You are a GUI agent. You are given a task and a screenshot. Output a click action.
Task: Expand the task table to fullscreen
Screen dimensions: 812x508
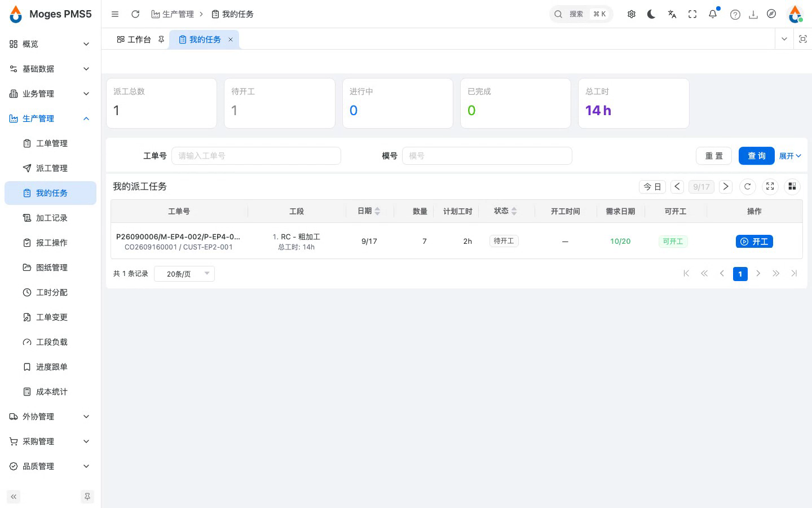tap(770, 186)
